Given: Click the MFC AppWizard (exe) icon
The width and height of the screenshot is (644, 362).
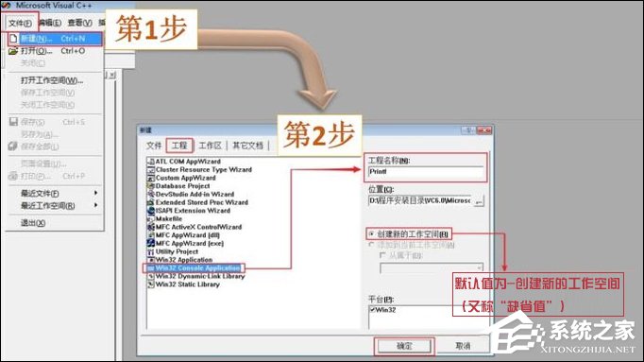Looking at the screenshot, I should coord(151,243).
